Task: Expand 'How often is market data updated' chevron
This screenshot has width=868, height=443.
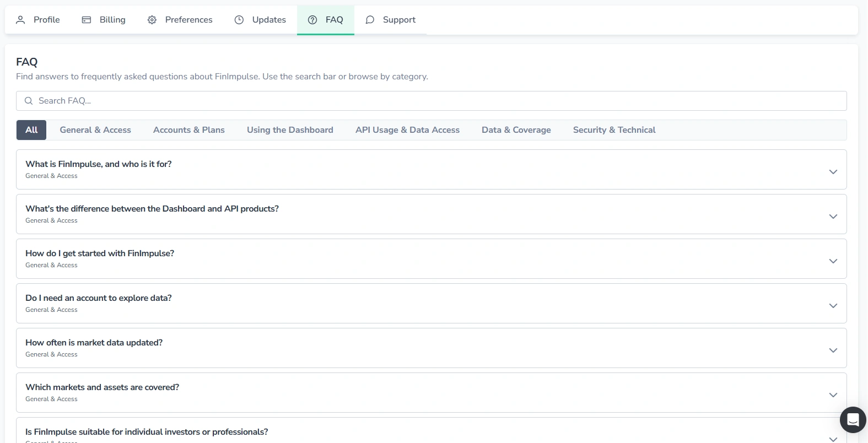Action: pyautogui.click(x=833, y=350)
